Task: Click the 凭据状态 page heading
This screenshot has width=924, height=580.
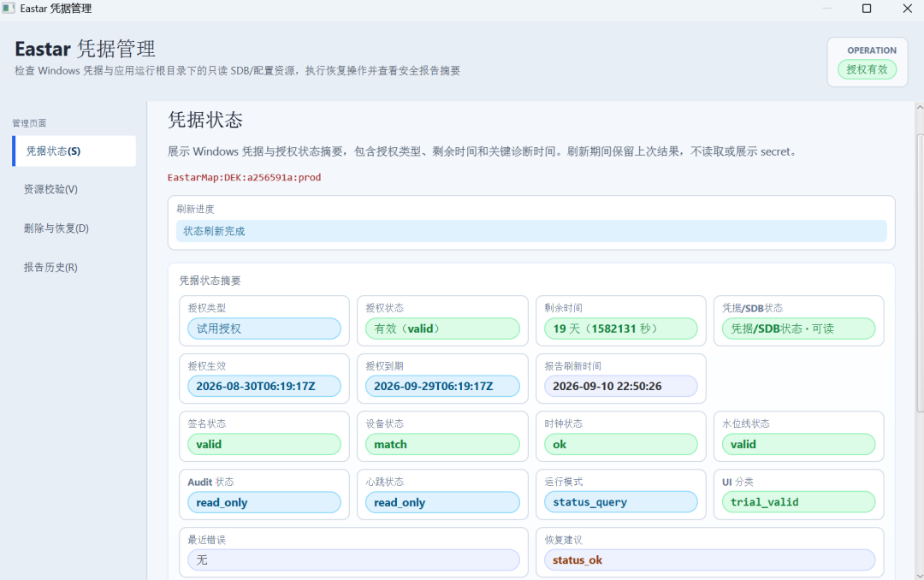Action: (x=205, y=121)
